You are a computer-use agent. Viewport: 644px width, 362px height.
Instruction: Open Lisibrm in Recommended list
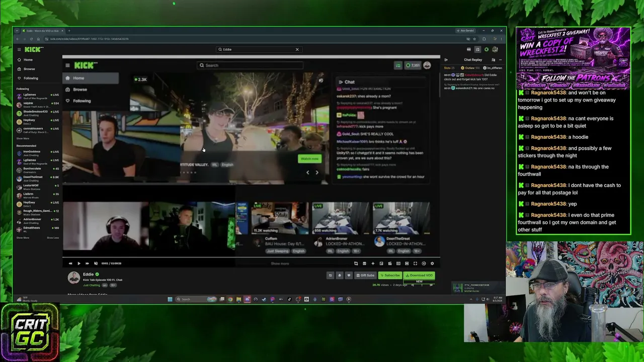38,195
